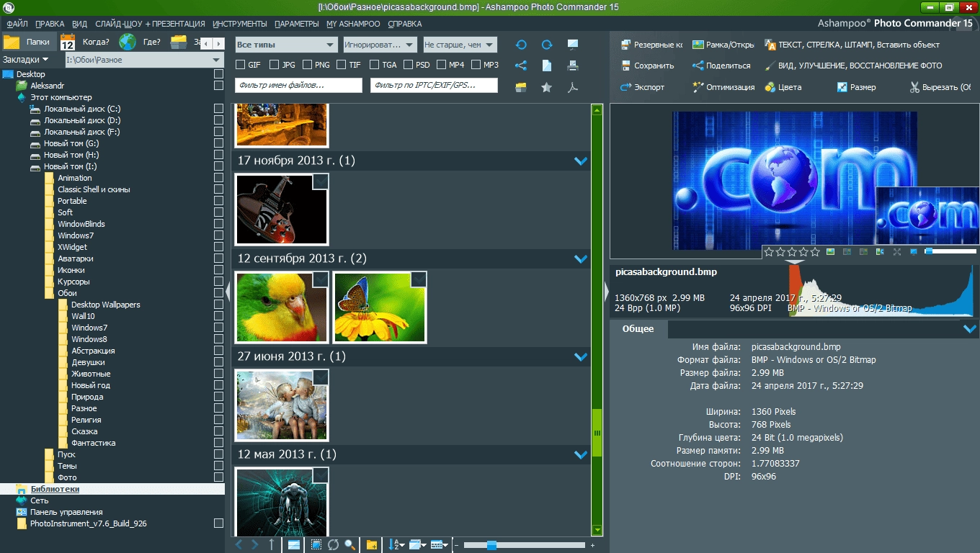Toggle the PNG filter checkbox
This screenshot has width=980, height=553.
[x=308, y=65]
